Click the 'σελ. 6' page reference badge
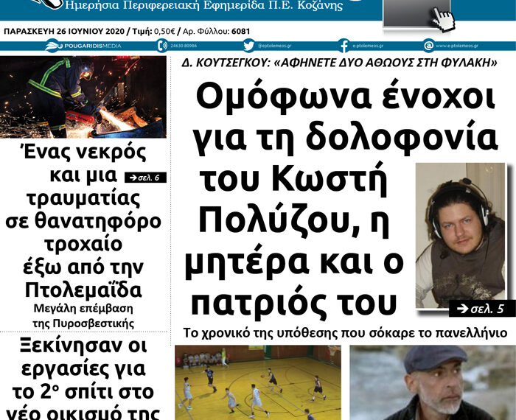The height and width of the screenshot is (420, 516). [x=145, y=178]
